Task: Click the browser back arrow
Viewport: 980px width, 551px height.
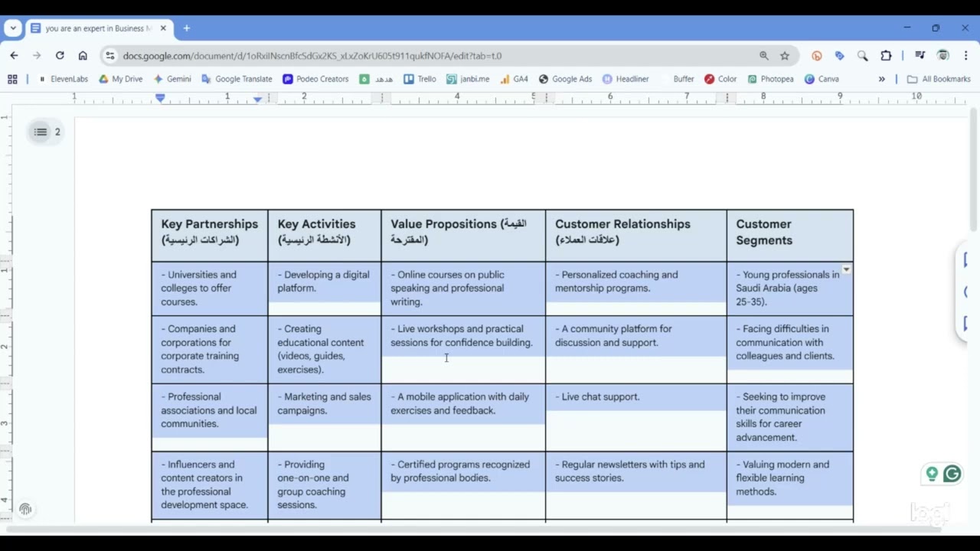Action: (x=14, y=55)
